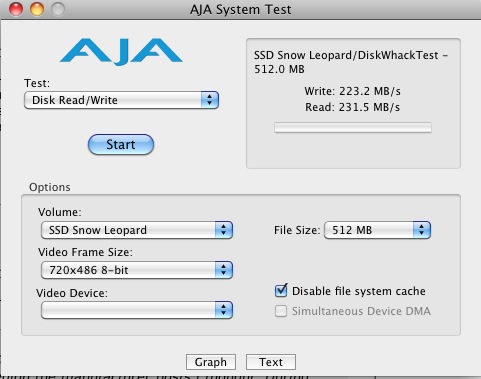This screenshot has width=481, height=379.
Task: Click the Write speed result text
Action: pyautogui.click(x=352, y=91)
